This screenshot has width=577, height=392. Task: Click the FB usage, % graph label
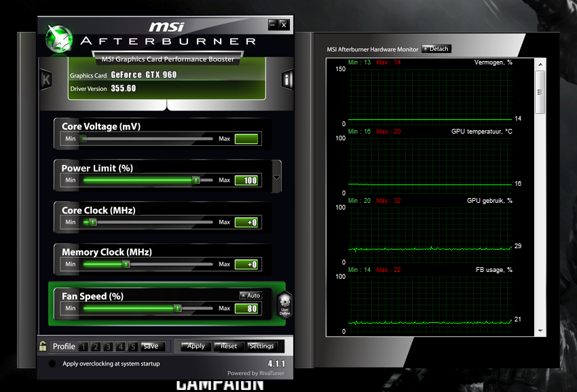pos(494,269)
